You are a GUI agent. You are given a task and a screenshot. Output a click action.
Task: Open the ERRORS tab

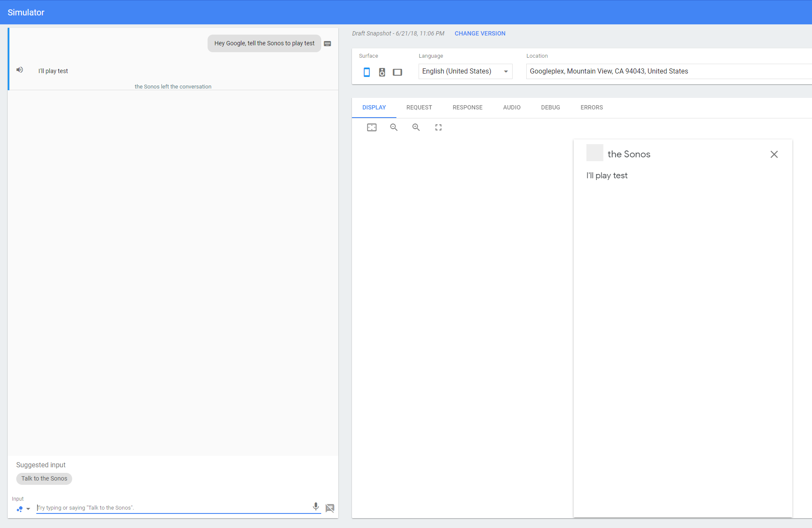pyautogui.click(x=592, y=108)
